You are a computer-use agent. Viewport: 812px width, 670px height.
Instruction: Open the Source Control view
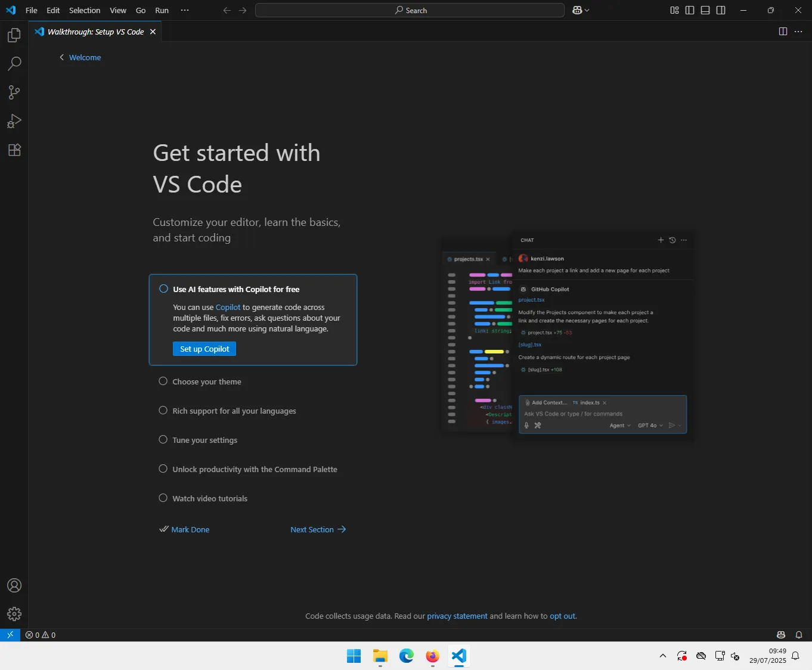(14, 92)
